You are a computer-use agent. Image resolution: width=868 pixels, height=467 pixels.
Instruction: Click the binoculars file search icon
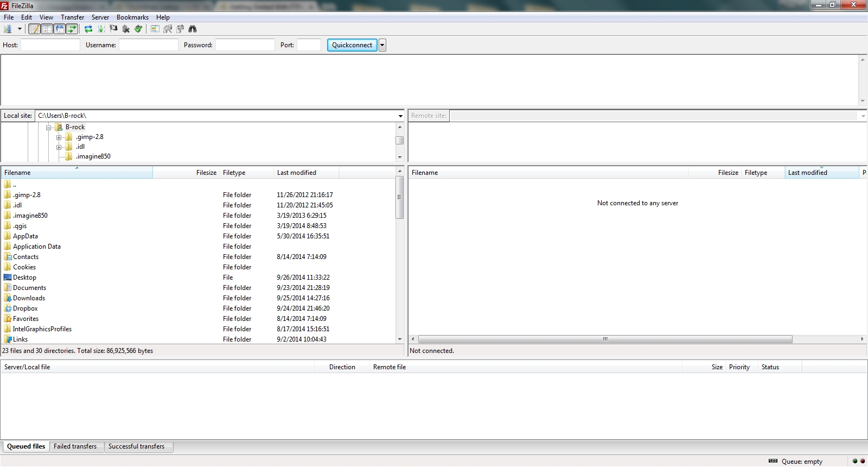193,29
